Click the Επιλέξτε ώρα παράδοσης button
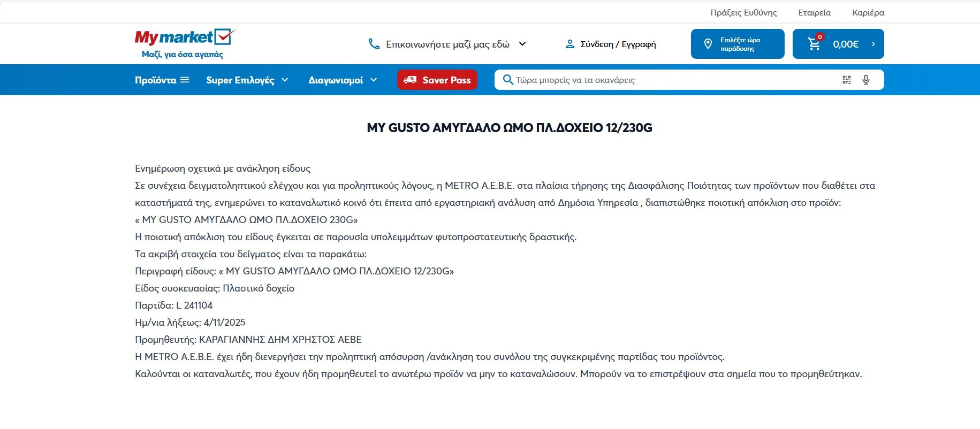 (738, 44)
